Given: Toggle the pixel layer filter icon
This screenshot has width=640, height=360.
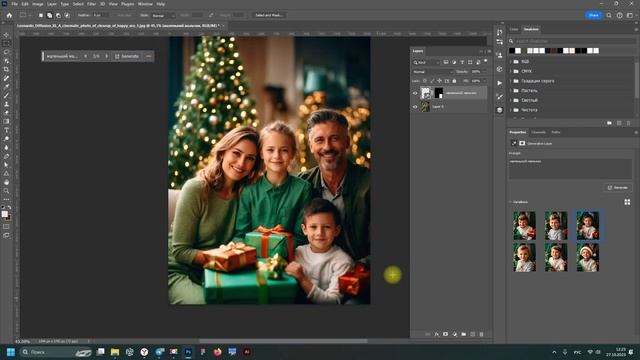Looking at the screenshot, I should (446, 62).
